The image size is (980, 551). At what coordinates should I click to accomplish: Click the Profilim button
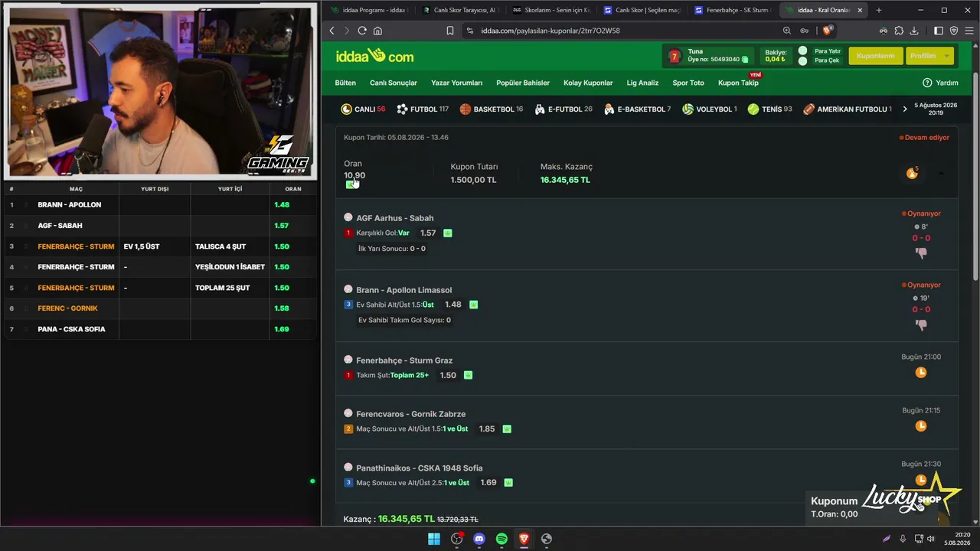coord(929,56)
